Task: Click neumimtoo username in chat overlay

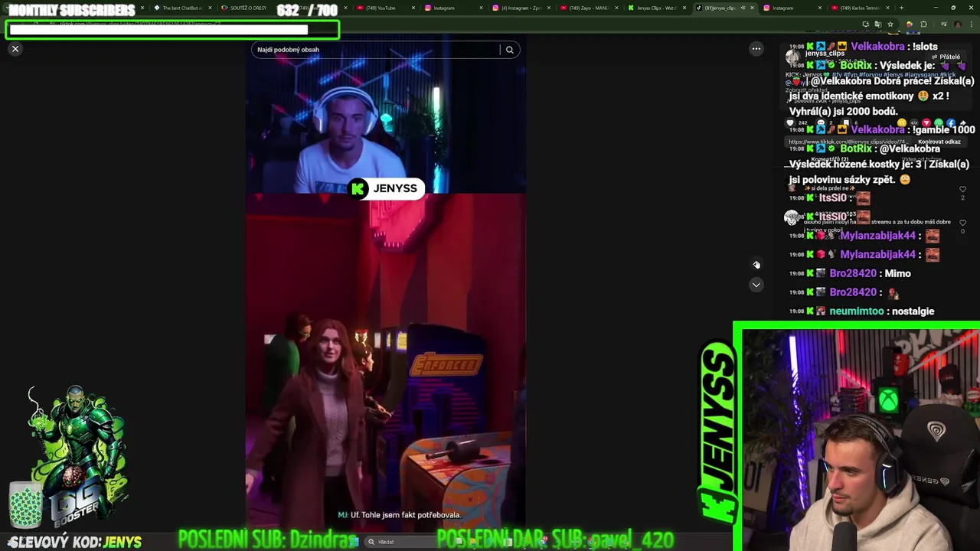Action: (x=856, y=311)
